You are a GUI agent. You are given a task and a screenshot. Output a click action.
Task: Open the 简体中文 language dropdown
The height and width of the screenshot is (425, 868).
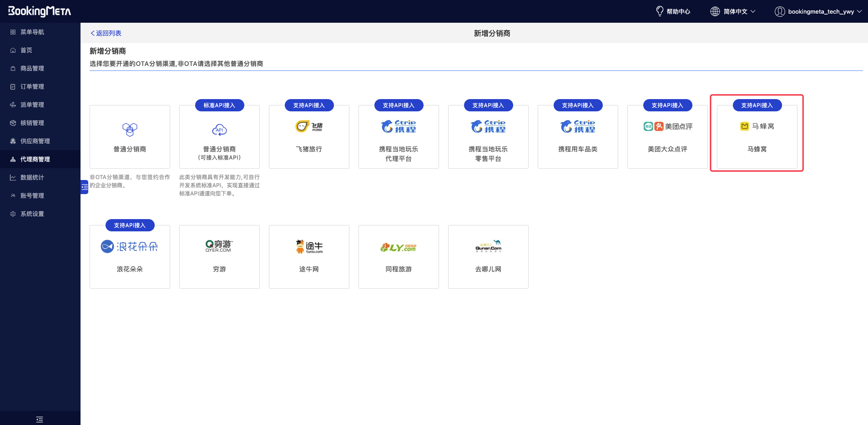(x=733, y=11)
